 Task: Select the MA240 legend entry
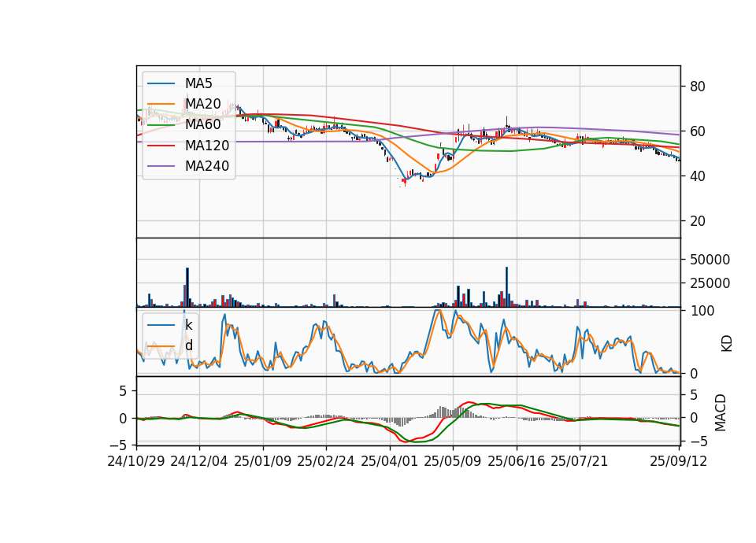click(188, 166)
